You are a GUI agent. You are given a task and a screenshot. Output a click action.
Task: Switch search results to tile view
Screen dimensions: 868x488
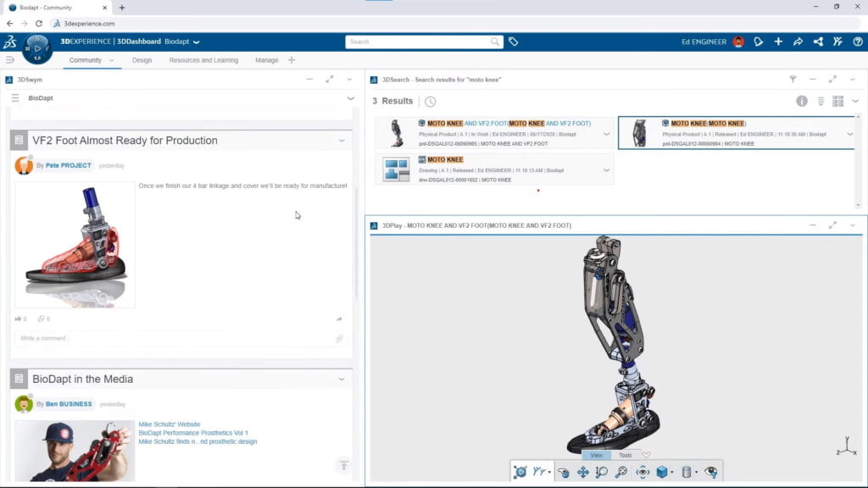click(837, 101)
